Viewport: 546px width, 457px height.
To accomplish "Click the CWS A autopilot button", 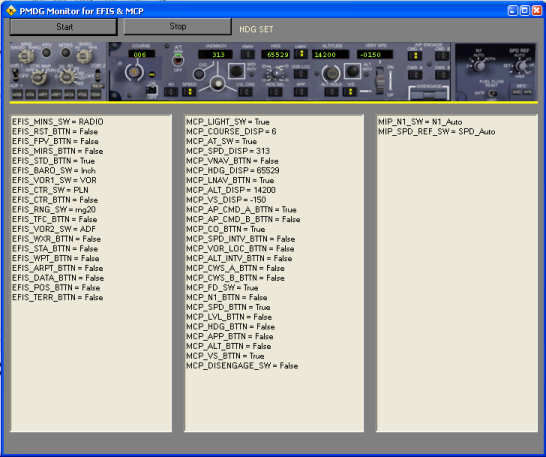I will 415,75.
